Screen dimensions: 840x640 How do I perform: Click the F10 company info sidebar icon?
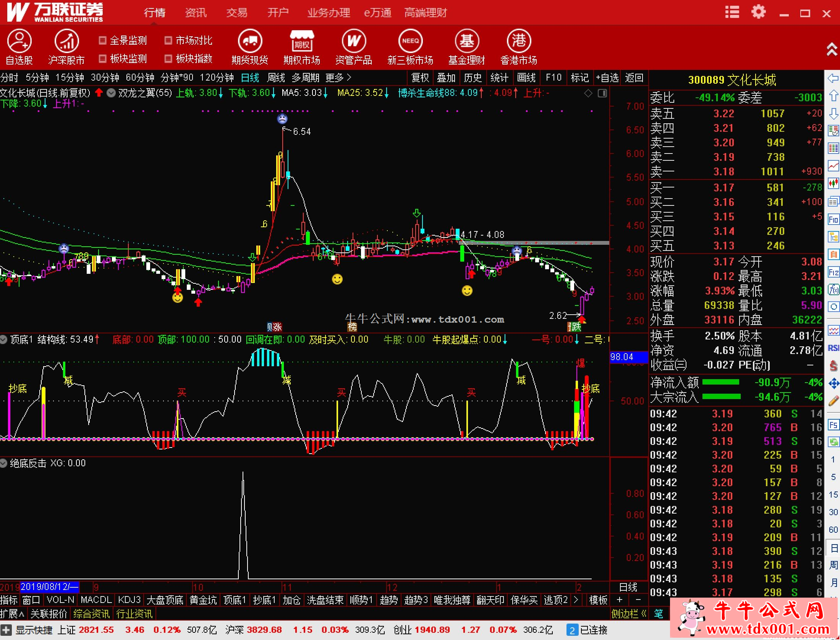coord(833,219)
